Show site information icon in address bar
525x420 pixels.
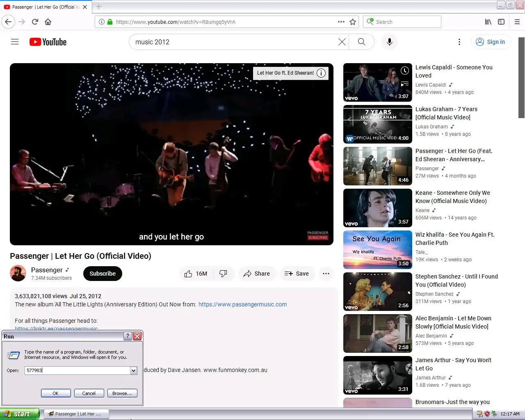101,22
